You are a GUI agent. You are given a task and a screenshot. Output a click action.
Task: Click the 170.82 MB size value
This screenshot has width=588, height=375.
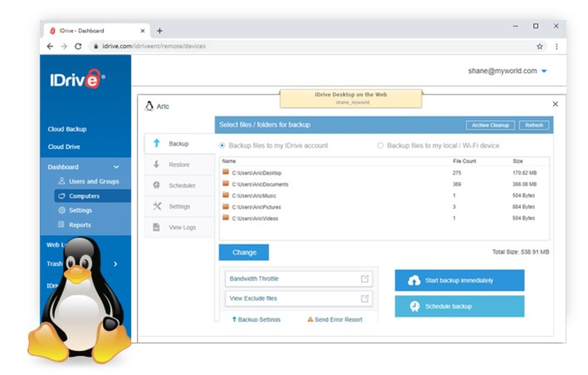point(525,173)
